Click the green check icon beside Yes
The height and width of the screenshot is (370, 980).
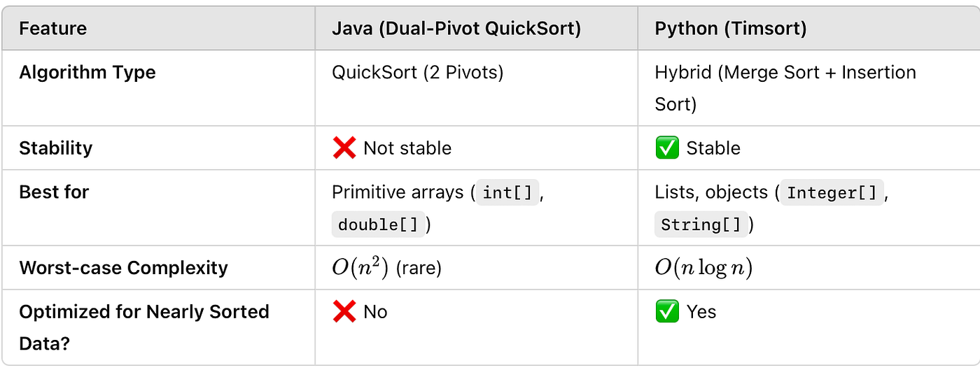point(666,312)
